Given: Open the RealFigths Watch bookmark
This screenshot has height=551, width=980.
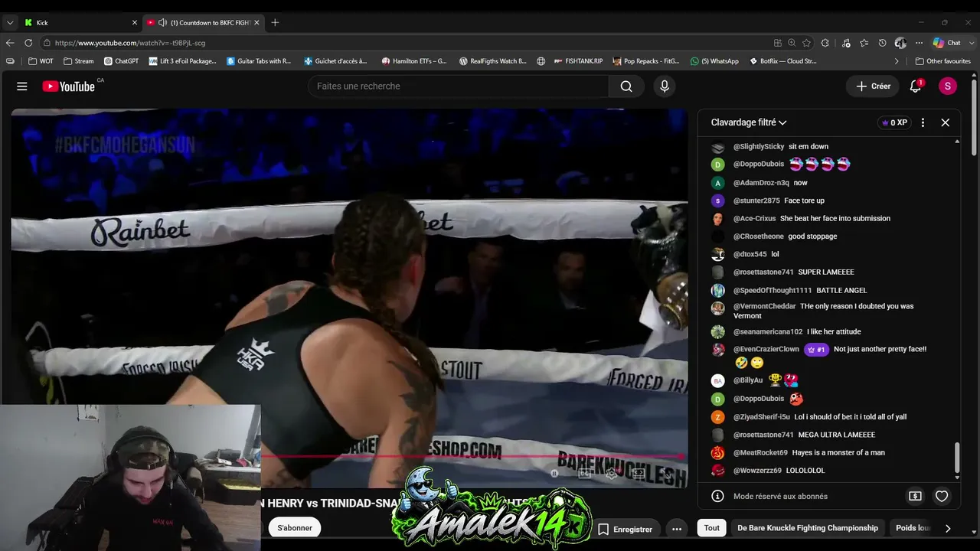Looking at the screenshot, I should tap(492, 61).
